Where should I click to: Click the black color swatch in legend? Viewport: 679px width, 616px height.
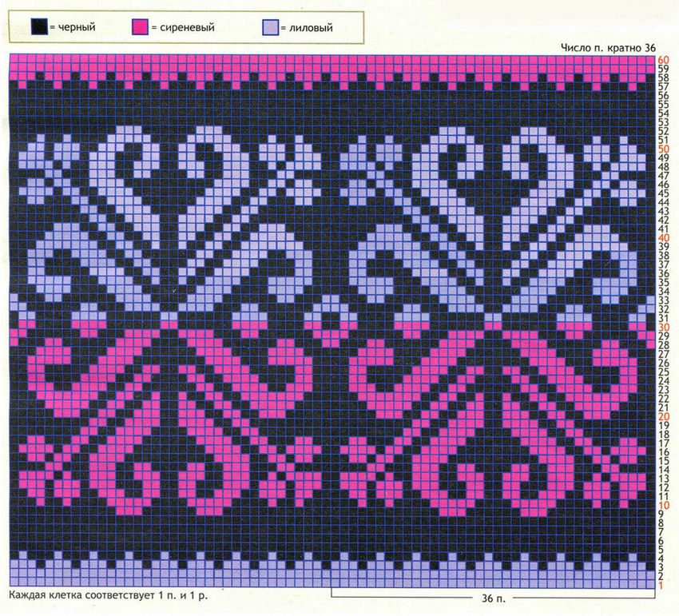(x=39, y=28)
